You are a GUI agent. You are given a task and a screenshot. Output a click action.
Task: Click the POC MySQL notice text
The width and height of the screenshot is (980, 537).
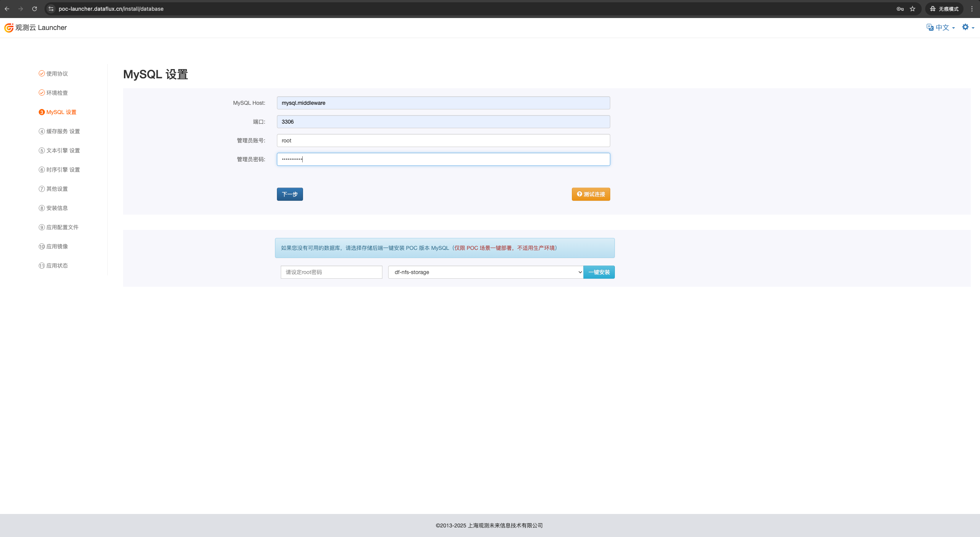click(419, 248)
